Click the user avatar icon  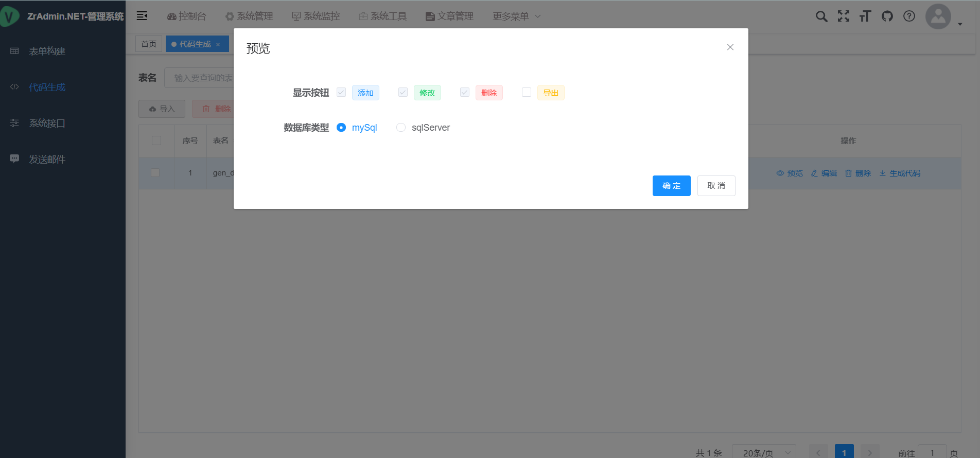(938, 16)
